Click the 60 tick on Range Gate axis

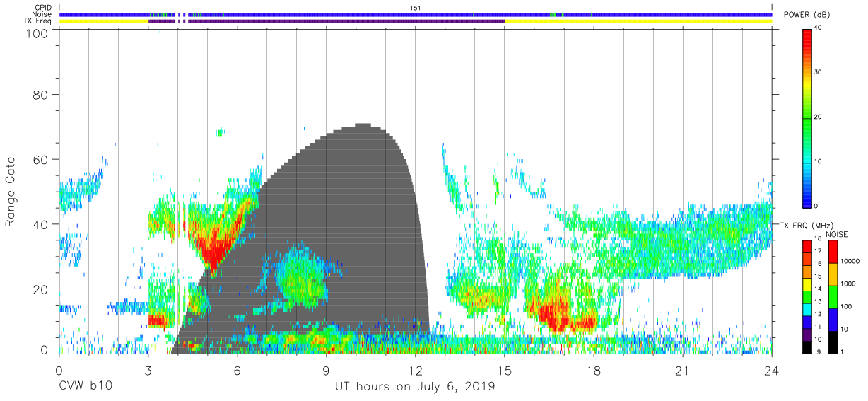[42, 160]
